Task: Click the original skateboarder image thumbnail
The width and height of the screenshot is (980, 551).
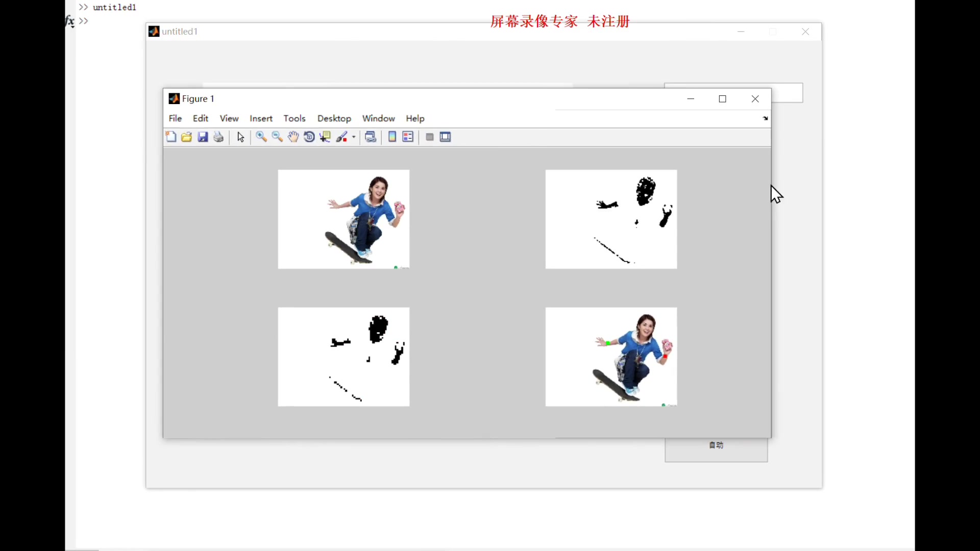Action: pos(344,219)
